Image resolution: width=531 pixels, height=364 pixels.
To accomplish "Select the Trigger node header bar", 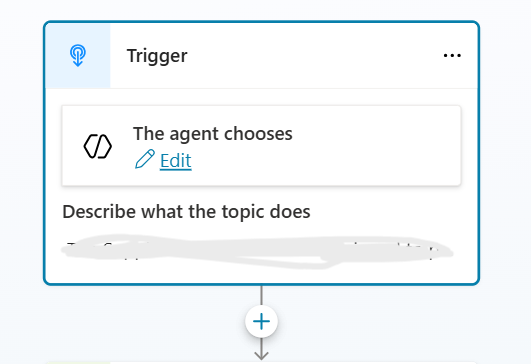I will [x=261, y=56].
